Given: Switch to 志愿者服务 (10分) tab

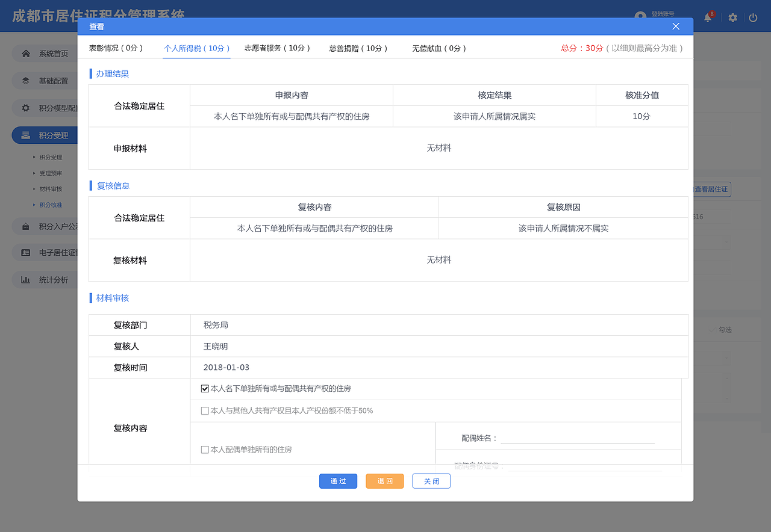Looking at the screenshot, I should point(277,48).
